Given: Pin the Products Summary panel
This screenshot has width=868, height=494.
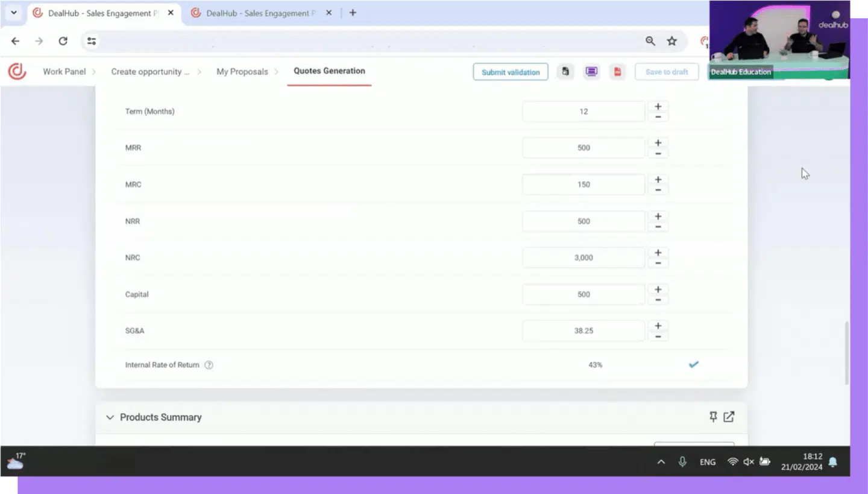Looking at the screenshot, I should (713, 417).
